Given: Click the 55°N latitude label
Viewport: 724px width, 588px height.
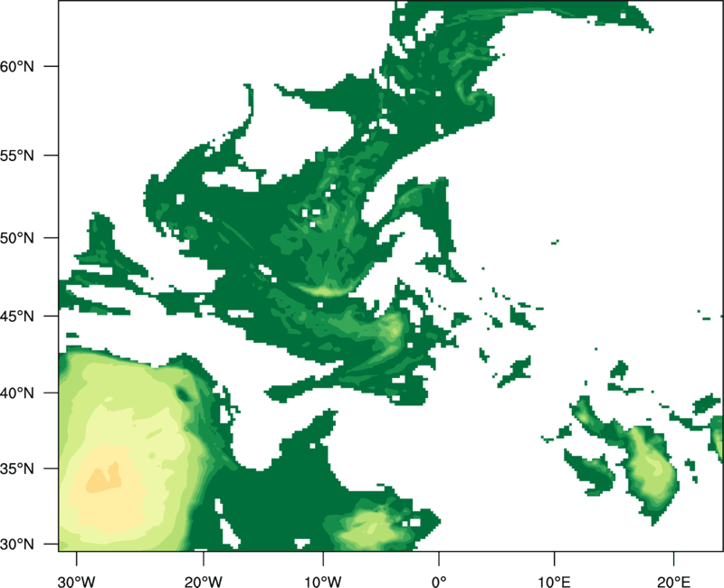Looking at the screenshot, I should pyautogui.click(x=17, y=156).
